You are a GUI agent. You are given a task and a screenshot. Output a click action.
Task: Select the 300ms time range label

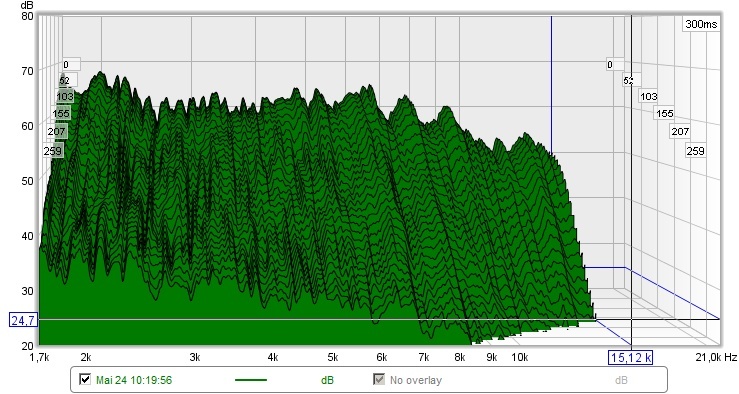701,24
